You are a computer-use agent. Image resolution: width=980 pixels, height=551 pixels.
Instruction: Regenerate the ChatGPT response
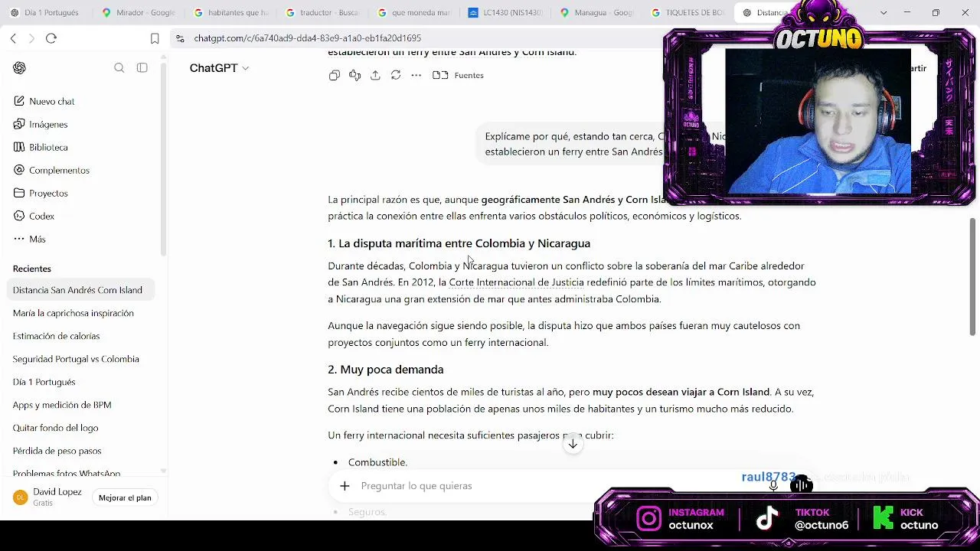point(396,75)
